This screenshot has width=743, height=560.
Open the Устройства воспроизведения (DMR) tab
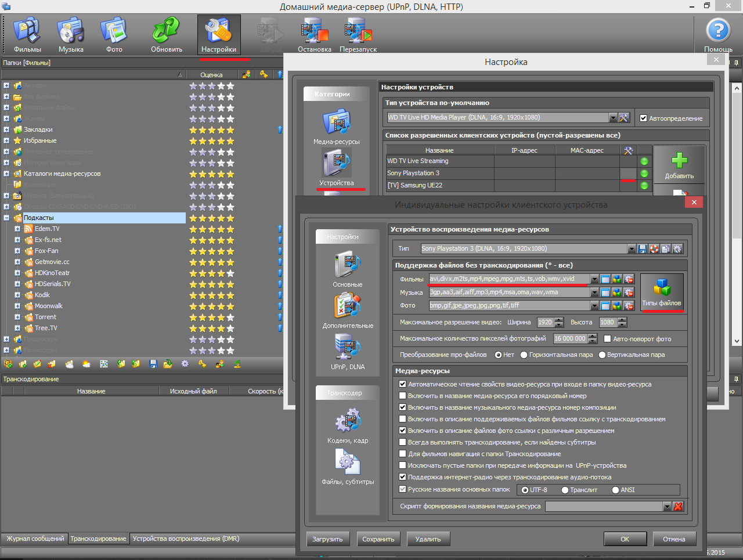[x=186, y=539]
